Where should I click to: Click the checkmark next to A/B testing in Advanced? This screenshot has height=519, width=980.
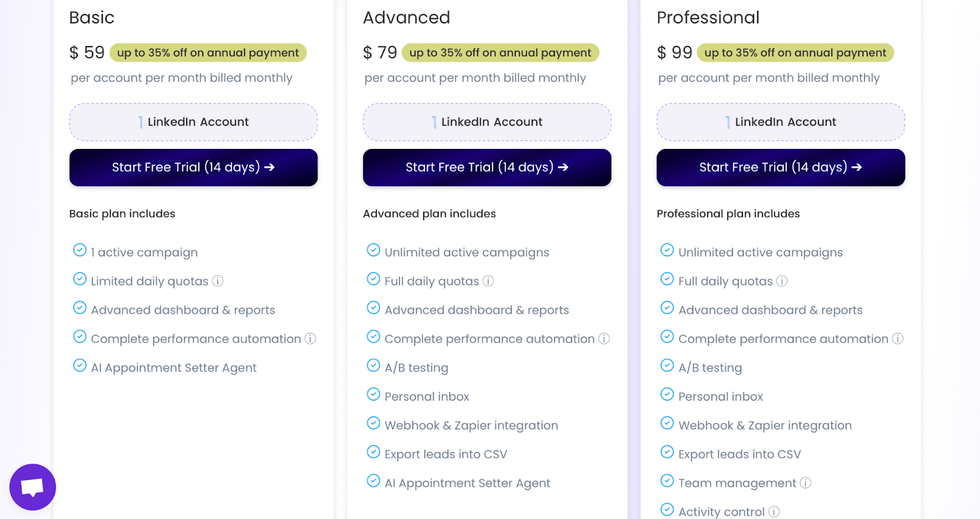point(374,365)
